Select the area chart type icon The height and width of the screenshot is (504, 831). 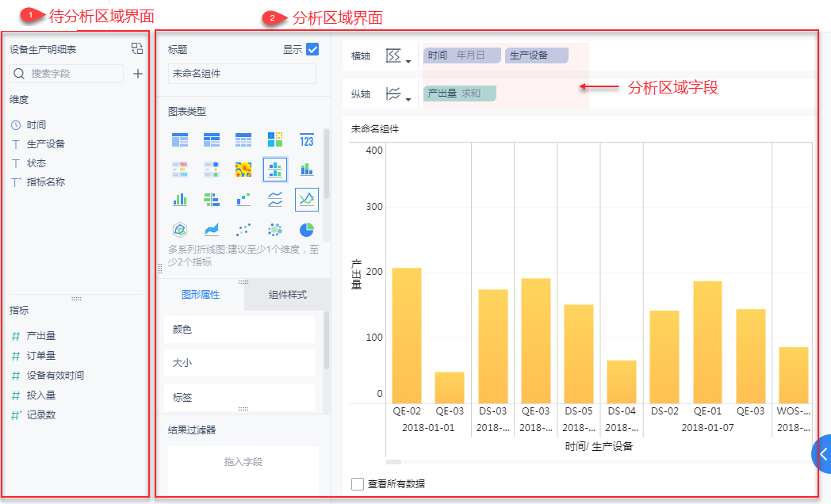pyautogui.click(x=212, y=230)
